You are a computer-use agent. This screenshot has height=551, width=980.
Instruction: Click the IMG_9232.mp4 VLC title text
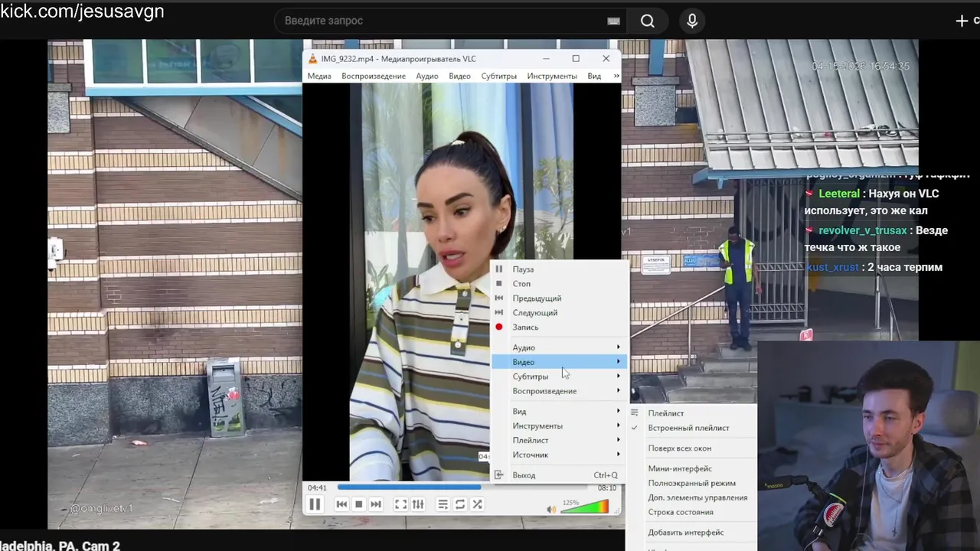point(398,59)
